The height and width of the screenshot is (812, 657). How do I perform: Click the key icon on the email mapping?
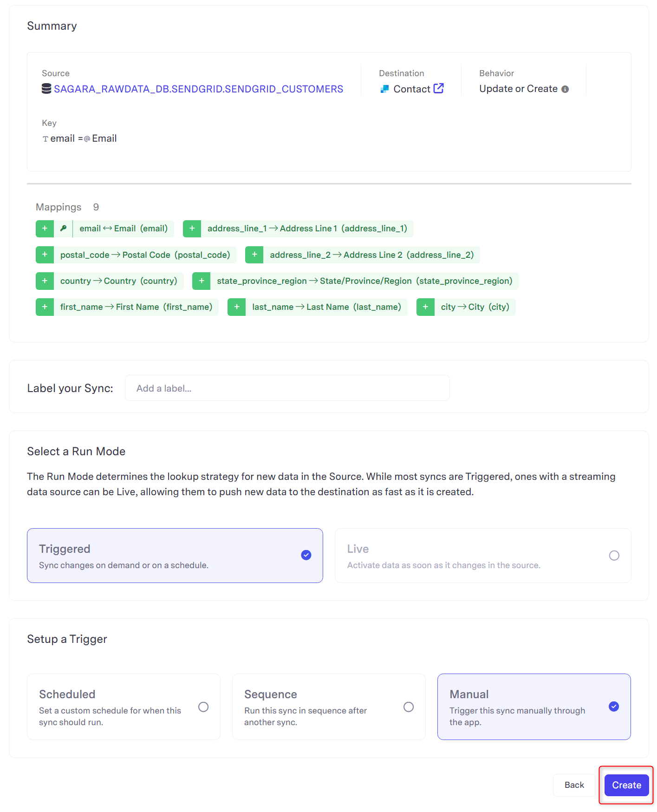pos(64,229)
